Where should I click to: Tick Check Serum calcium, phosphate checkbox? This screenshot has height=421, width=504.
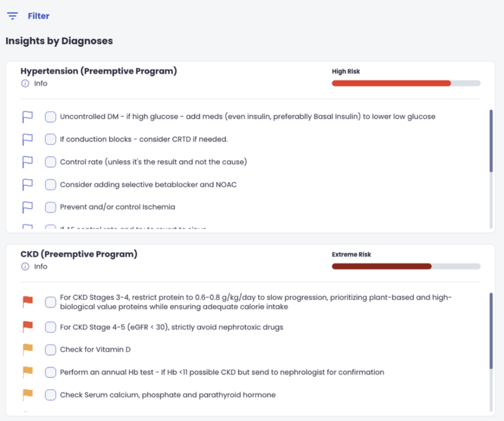[51, 394]
